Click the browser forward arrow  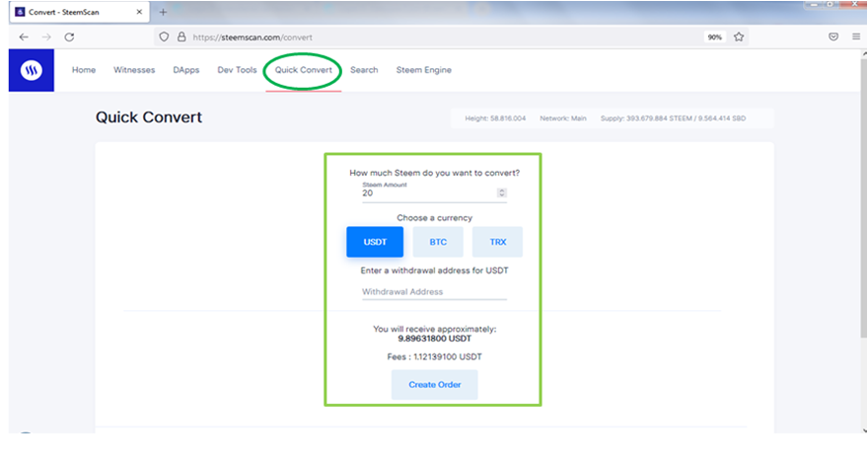pos(46,38)
